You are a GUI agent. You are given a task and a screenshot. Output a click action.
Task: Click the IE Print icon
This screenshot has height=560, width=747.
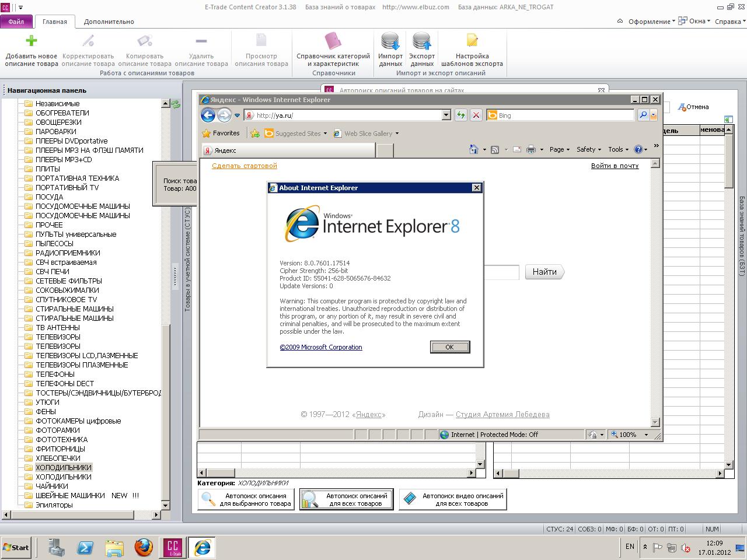coord(530,149)
